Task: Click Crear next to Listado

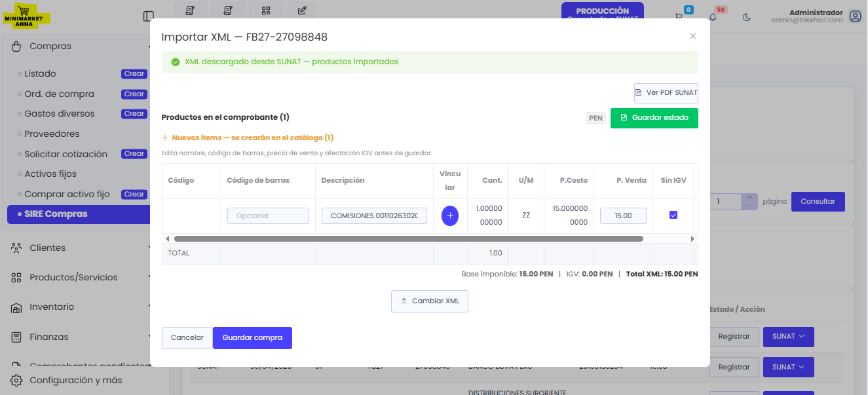Action: [134, 74]
